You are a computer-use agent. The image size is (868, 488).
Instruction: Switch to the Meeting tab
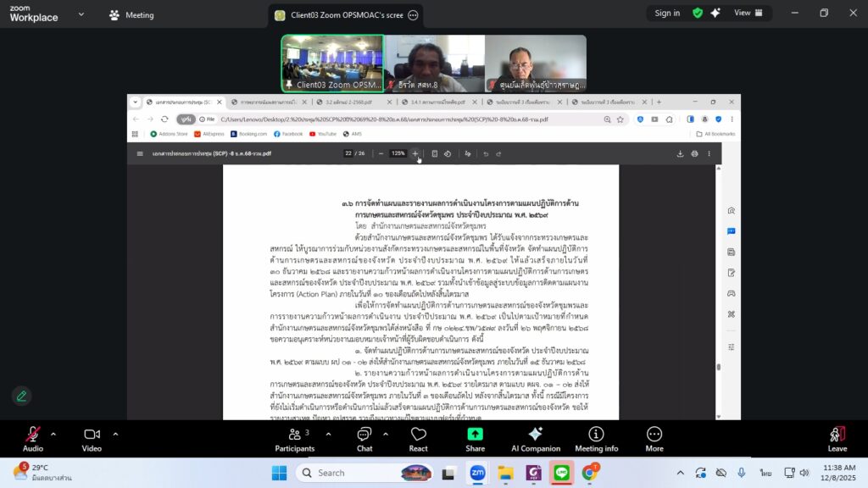pyautogui.click(x=131, y=15)
